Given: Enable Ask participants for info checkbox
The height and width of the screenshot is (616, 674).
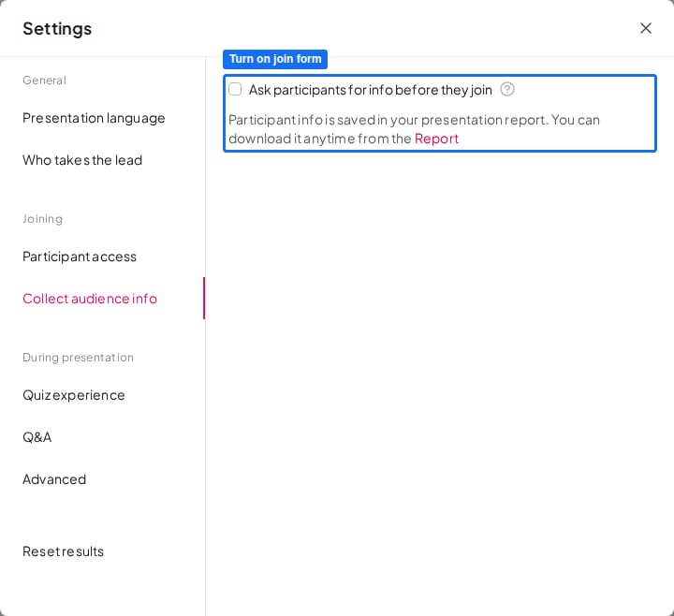Looking at the screenshot, I should [235, 89].
